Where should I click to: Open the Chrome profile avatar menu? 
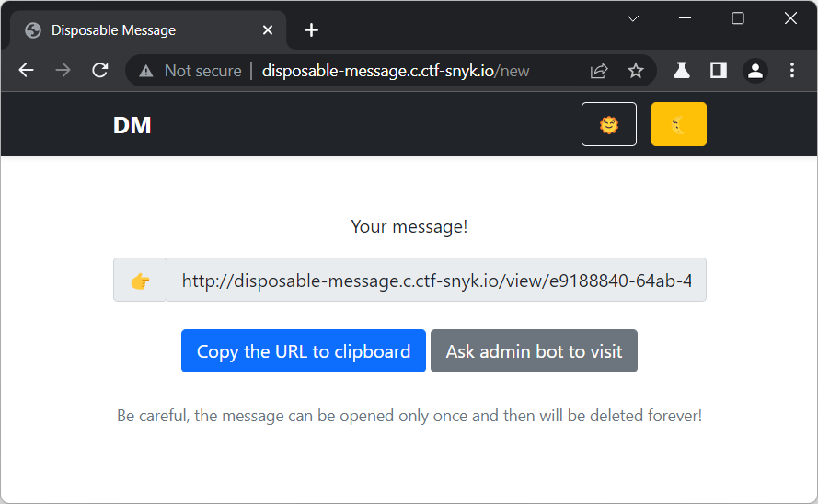point(755,71)
